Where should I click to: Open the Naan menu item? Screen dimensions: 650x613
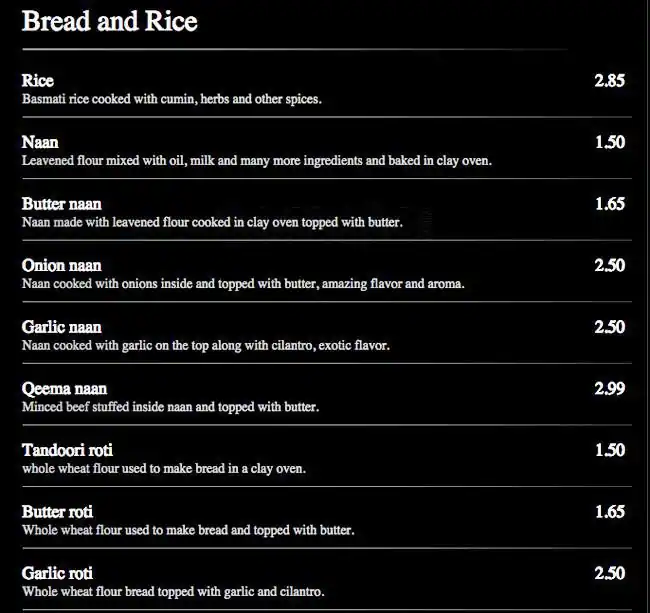pos(40,143)
